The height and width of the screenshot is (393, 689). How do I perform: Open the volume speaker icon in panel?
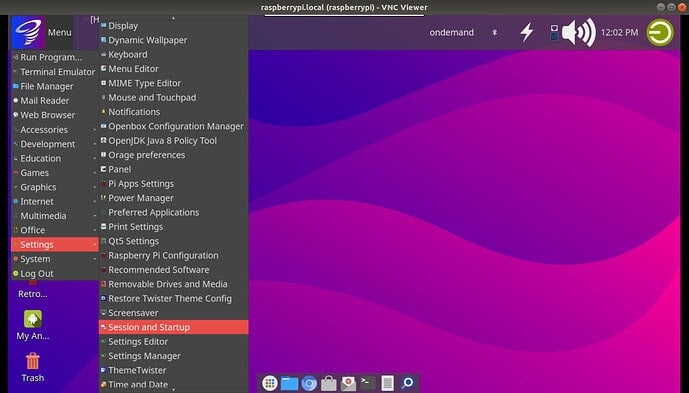(579, 32)
